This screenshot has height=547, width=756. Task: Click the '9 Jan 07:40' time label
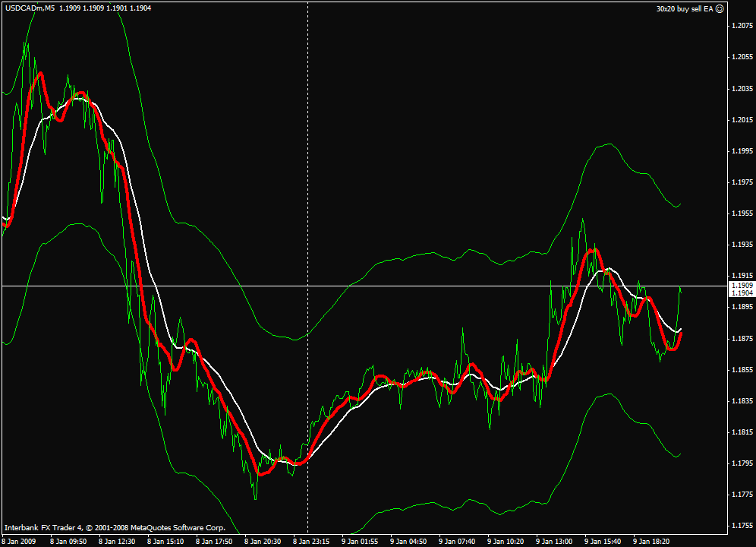tap(457, 542)
